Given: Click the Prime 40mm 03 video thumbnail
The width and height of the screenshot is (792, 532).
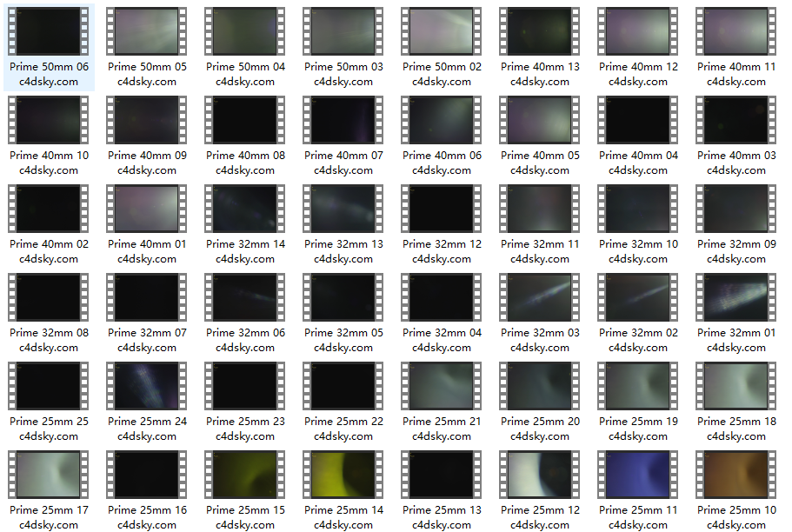Looking at the screenshot, I should tap(736, 120).
